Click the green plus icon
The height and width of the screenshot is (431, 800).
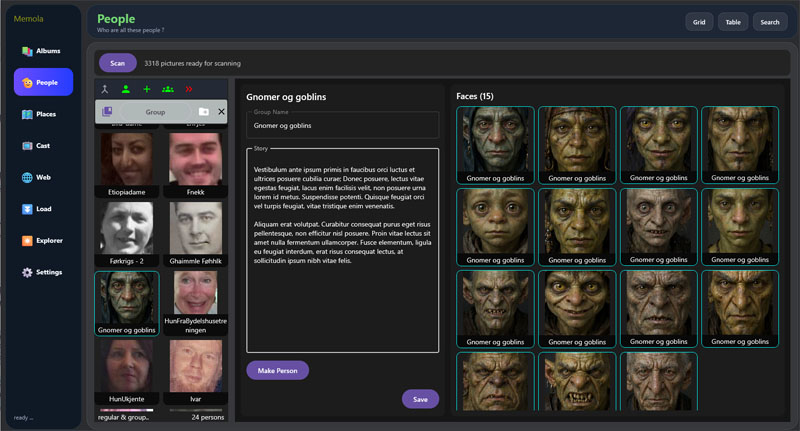click(x=146, y=89)
